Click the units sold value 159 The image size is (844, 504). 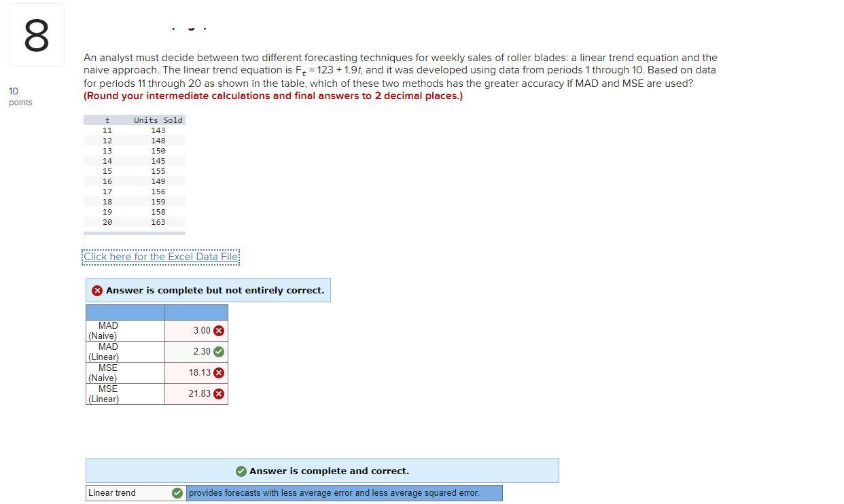click(158, 202)
